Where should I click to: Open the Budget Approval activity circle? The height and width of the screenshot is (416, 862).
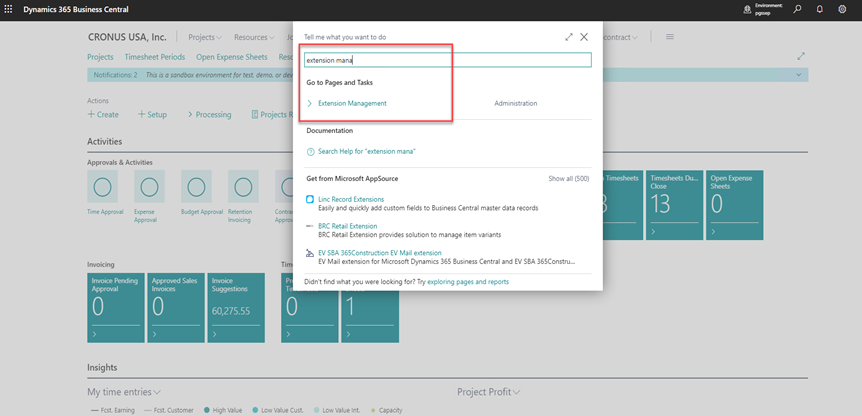[196, 187]
